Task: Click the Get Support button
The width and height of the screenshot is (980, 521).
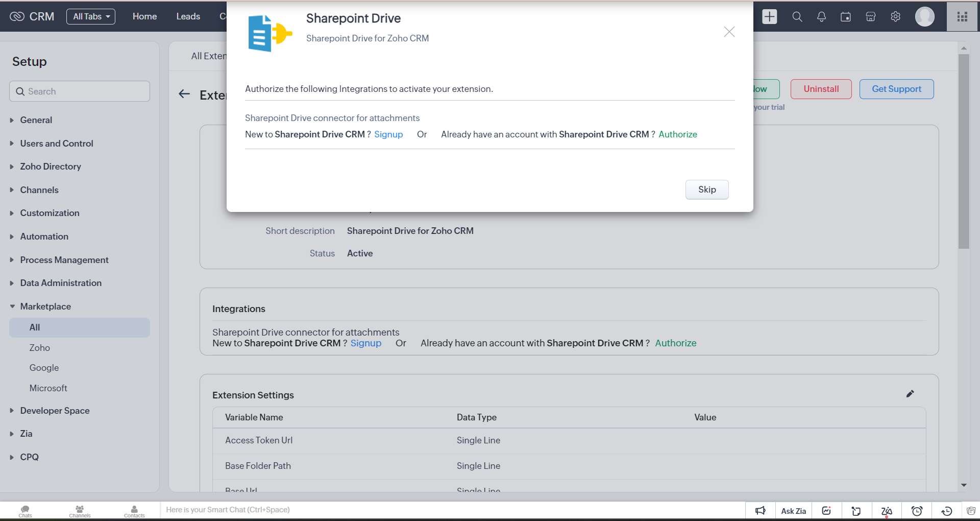Action: pyautogui.click(x=897, y=89)
